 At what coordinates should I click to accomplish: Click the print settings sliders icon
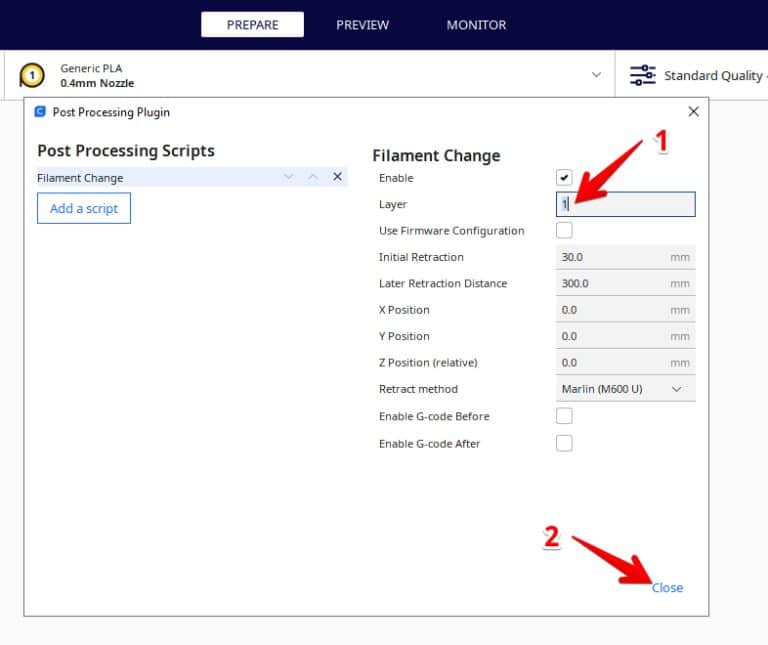point(642,75)
